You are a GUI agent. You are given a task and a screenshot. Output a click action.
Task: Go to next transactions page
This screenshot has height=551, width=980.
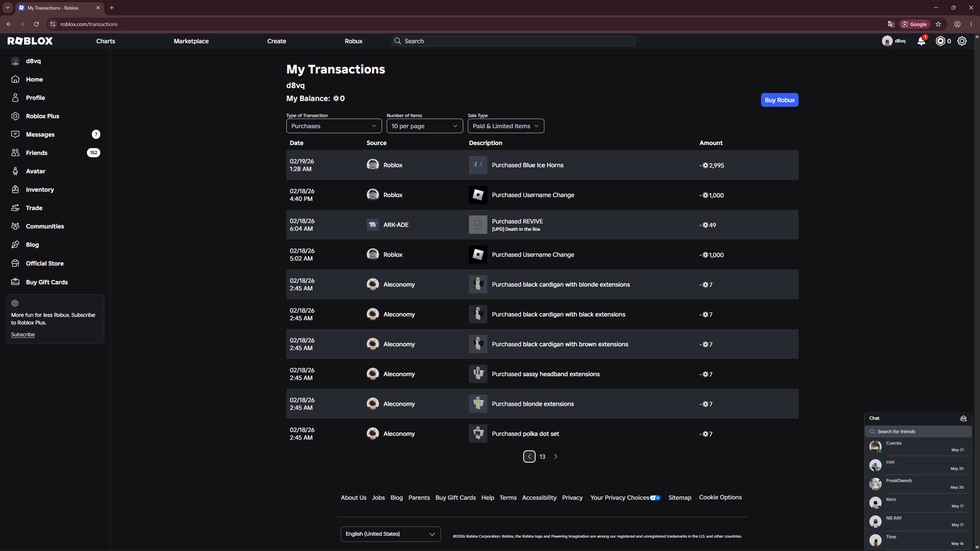(555, 456)
